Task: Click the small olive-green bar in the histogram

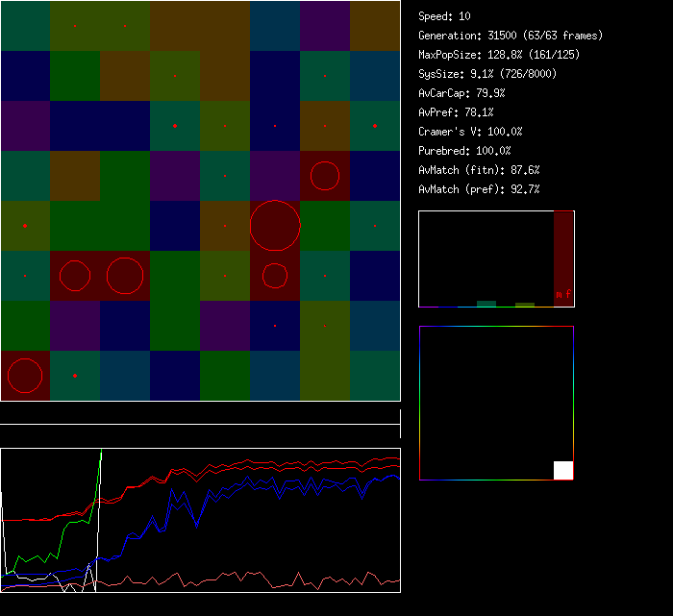Action: click(525, 305)
